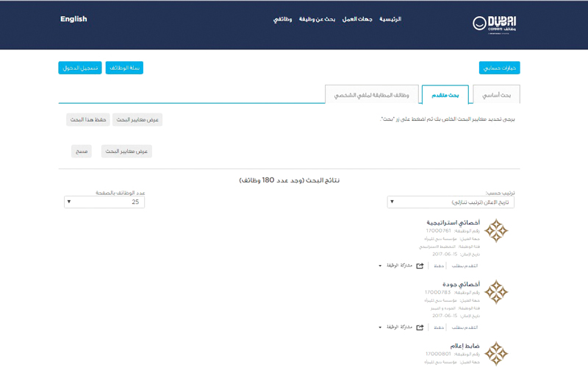Click the تسجيل الدخول button
588x368 pixels.
(x=79, y=68)
